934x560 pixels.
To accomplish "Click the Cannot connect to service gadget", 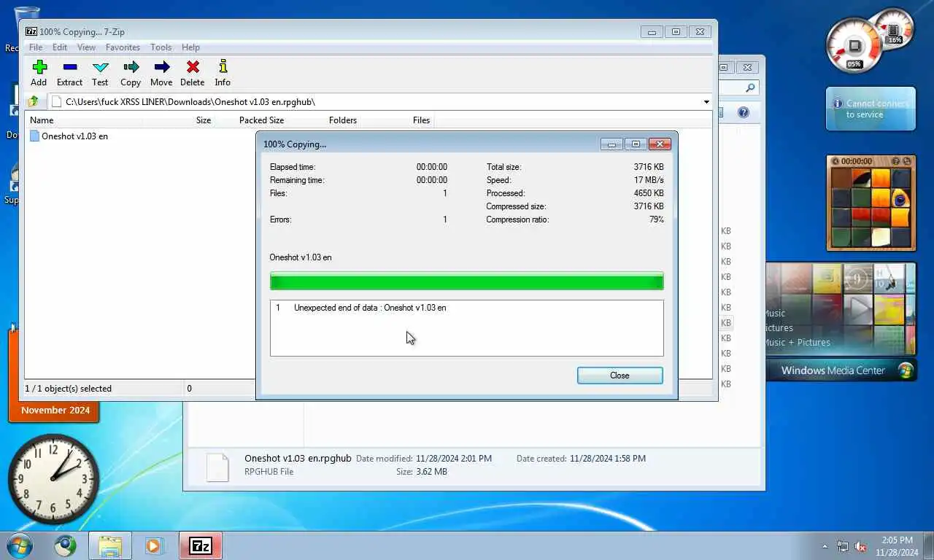I will 871,109.
